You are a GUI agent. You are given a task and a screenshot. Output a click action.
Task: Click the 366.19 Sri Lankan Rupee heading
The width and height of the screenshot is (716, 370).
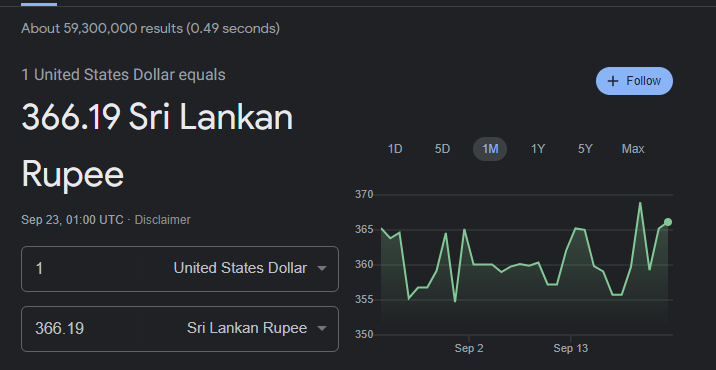click(157, 145)
